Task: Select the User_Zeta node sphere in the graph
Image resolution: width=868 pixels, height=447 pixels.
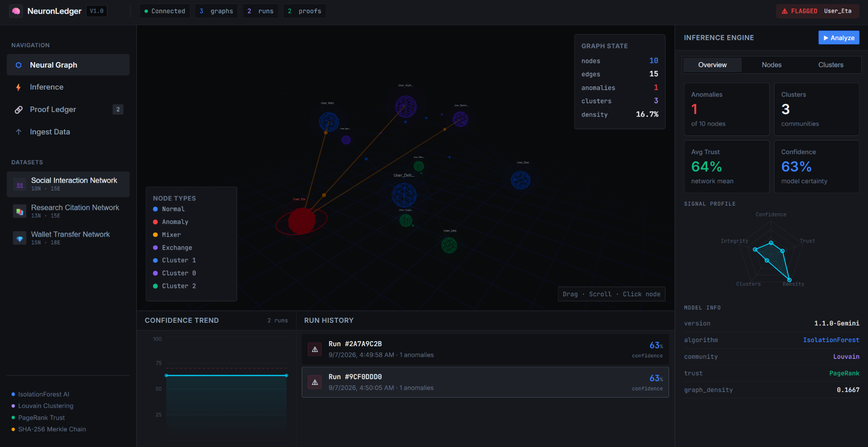Action: coord(520,180)
